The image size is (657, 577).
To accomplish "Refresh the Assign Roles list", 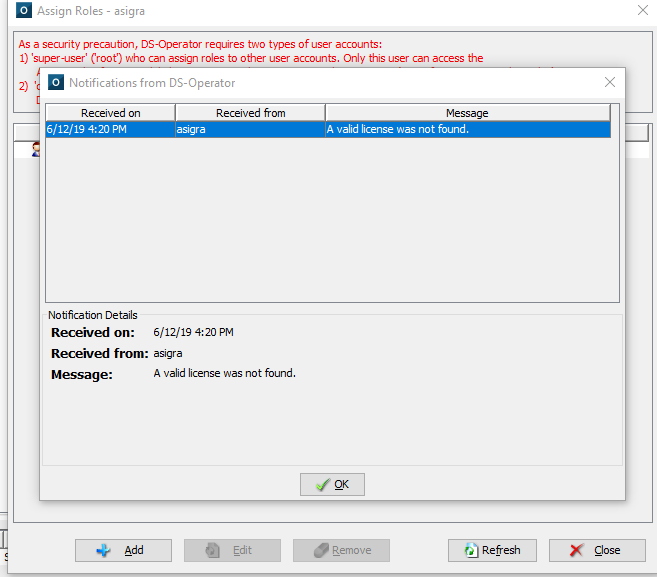I will (492, 550).
